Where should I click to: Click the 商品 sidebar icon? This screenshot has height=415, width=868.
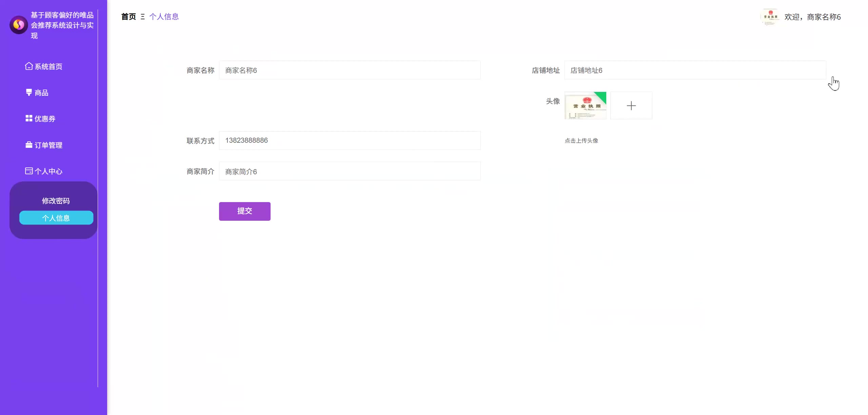click(x=29, y=92)
